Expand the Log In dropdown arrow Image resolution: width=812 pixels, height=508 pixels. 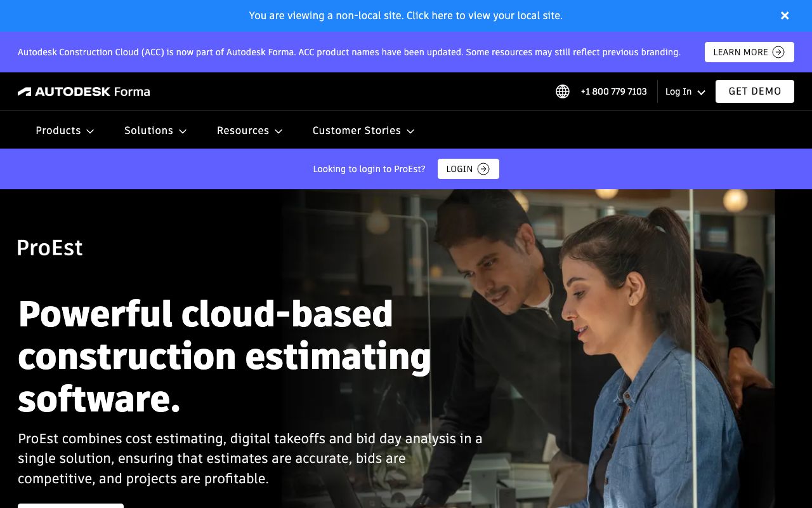coord(701,92)
